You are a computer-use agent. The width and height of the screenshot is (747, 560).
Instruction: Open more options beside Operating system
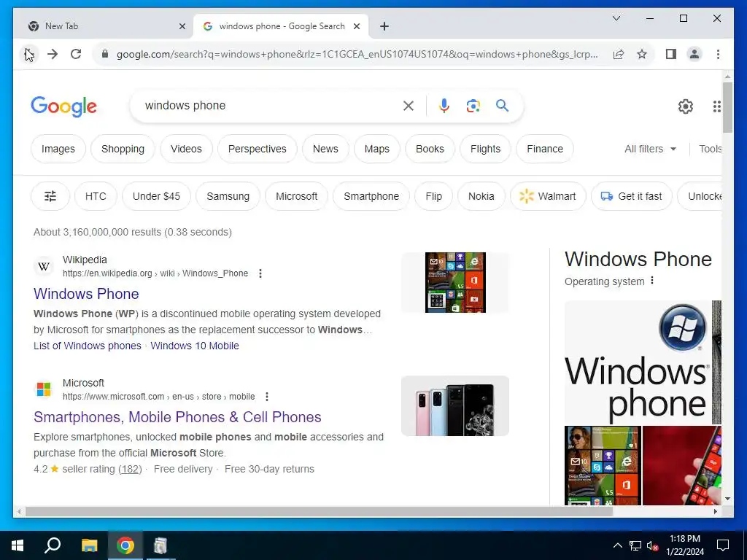tap(652, 281)
